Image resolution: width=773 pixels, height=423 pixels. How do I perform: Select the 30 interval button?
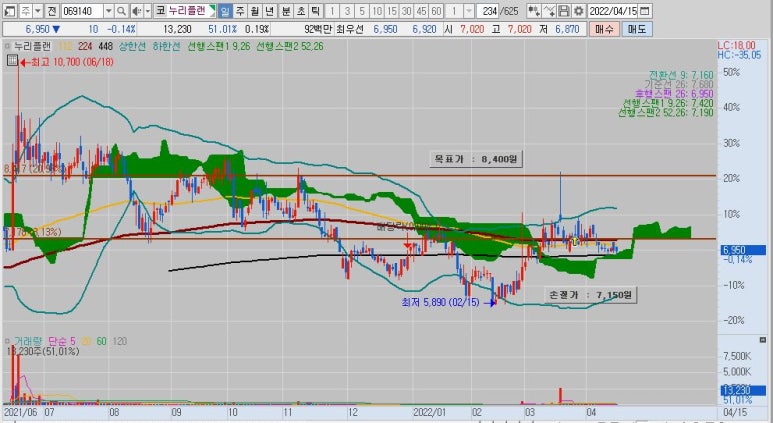point(407,10)
